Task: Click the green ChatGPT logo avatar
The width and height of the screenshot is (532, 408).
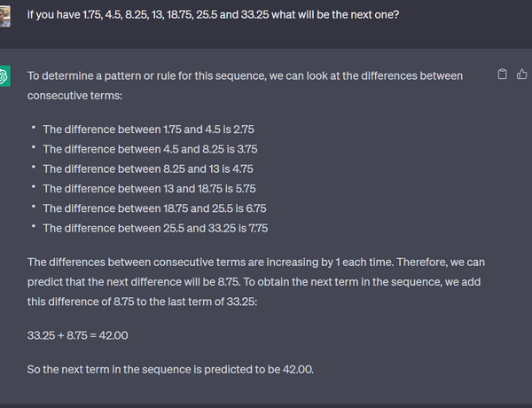Action: pyautogui.click(x=4, y=76)
